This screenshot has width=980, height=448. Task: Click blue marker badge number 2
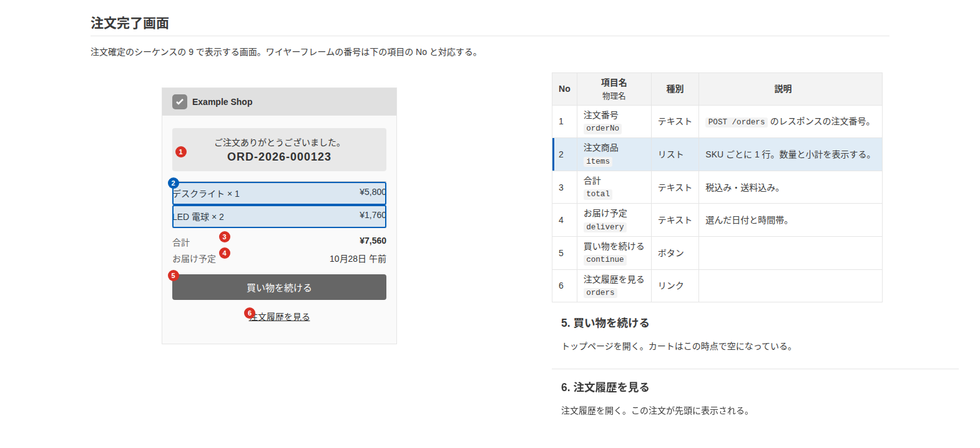click(174, 183)
